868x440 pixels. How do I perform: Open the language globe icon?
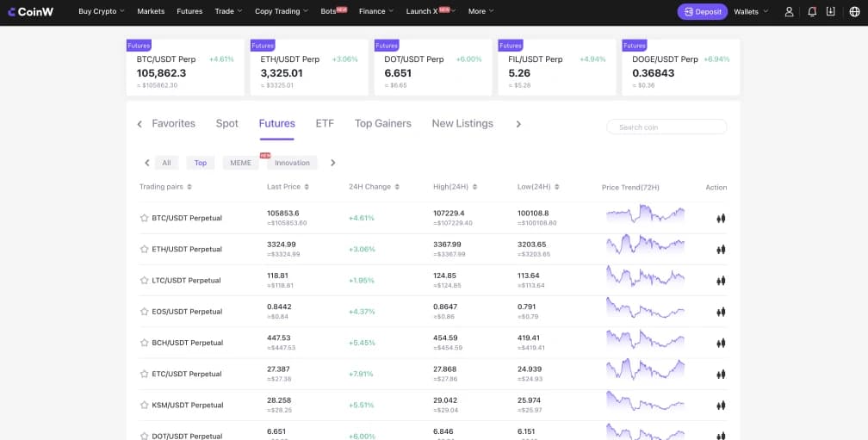(855, 11)
